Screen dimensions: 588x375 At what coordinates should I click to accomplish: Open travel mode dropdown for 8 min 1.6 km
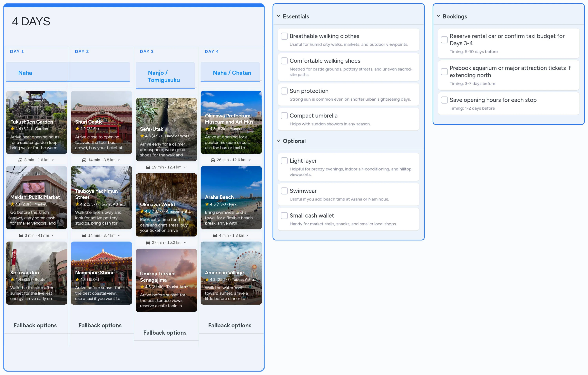(53, 160)
